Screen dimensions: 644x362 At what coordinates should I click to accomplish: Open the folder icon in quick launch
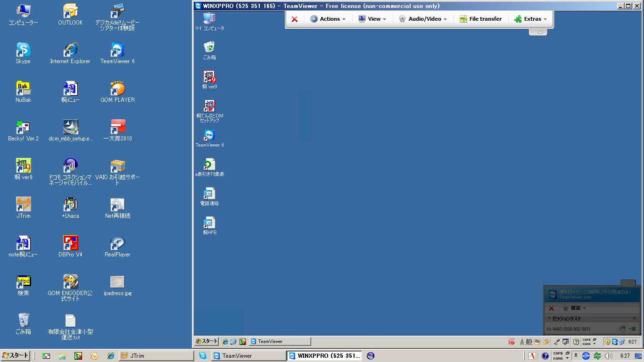click(x=62, y=356)
